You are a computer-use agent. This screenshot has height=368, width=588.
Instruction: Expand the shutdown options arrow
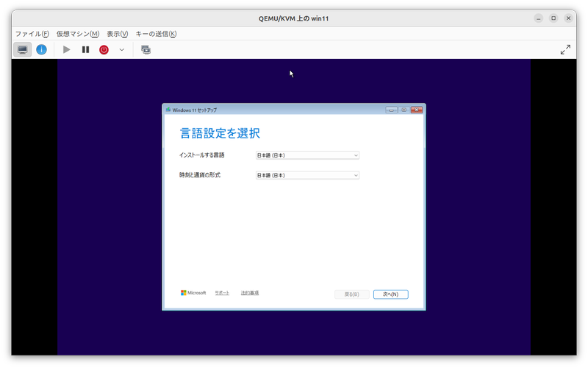tap(122, 49)
